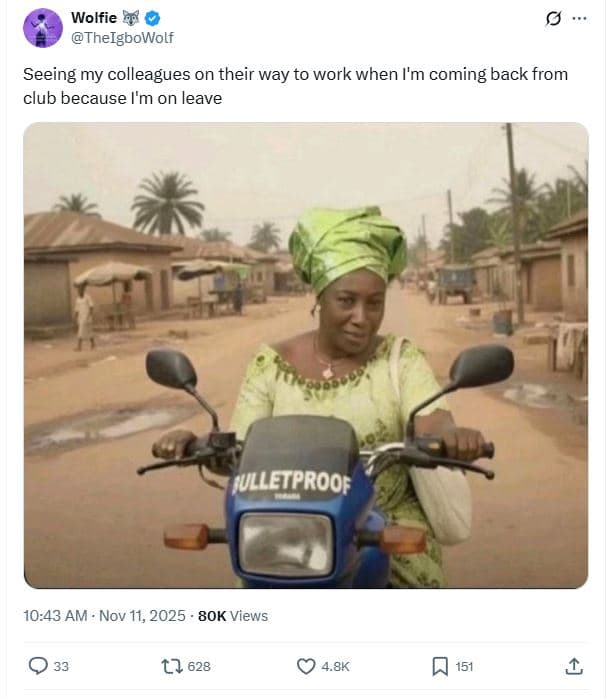This screenshot has width=613, height=699.
Task: Open the three-dot more options menu
Action: click(x=579, y=19)
